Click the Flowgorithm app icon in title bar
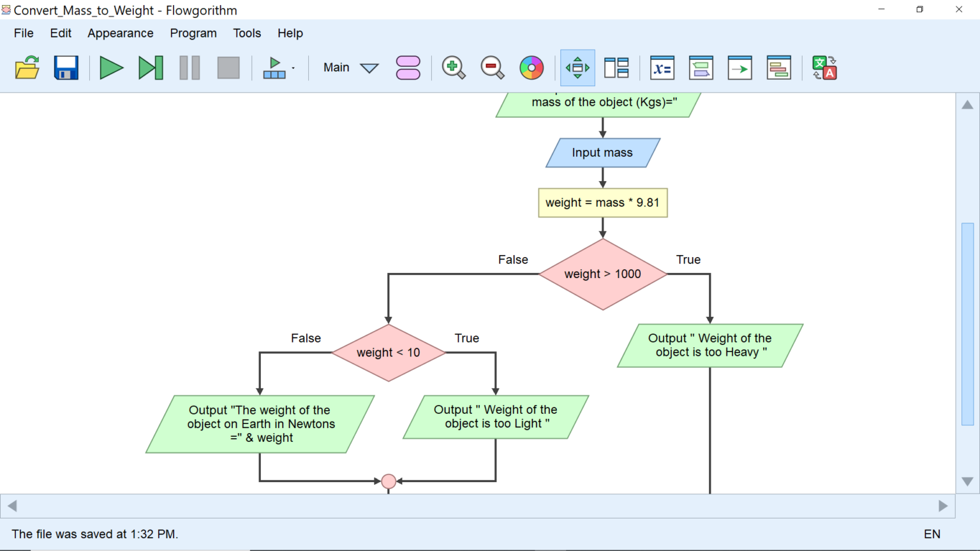The height and width of the screenshot is (551, 980). coord(6,10)
